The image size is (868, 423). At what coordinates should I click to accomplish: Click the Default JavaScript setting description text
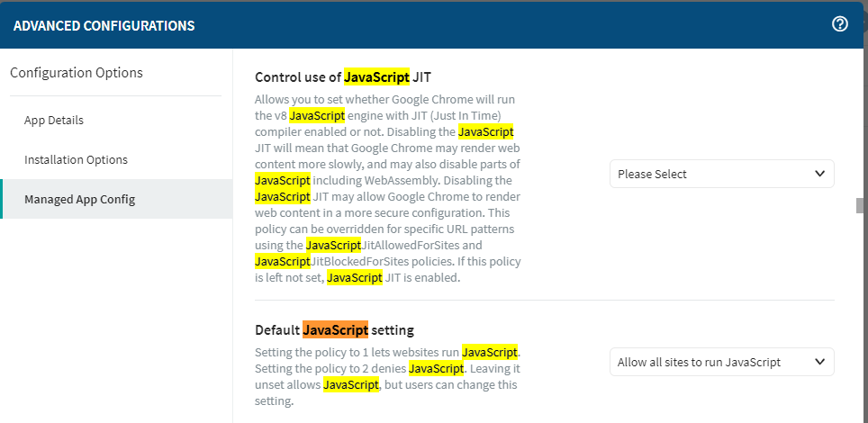point(387,376)
